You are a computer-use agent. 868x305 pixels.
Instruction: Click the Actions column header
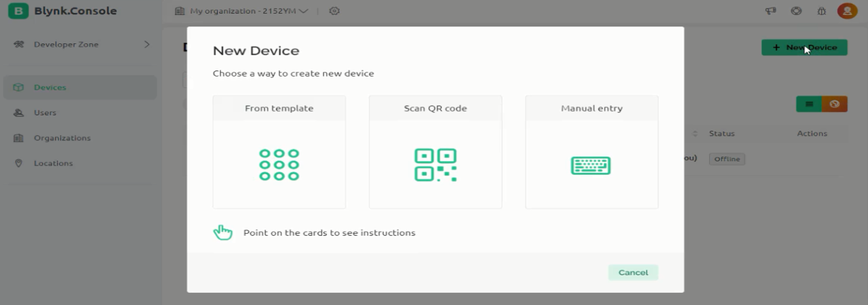tap(812, 134)
